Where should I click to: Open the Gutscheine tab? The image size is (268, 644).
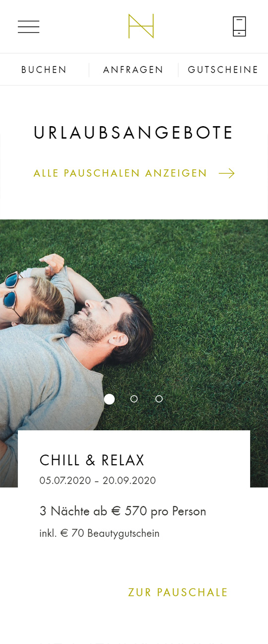pyautogui.click(x=223, y=70)
